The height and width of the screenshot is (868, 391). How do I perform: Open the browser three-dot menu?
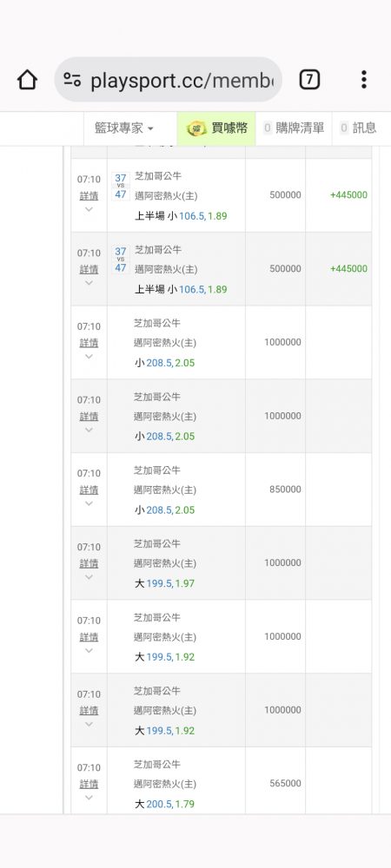coord(363,80)
